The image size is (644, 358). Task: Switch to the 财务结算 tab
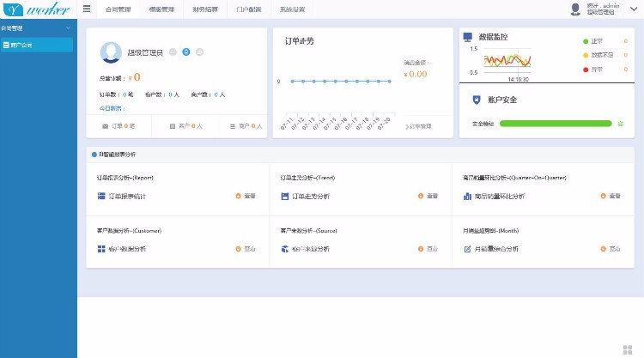click(205, 9)
